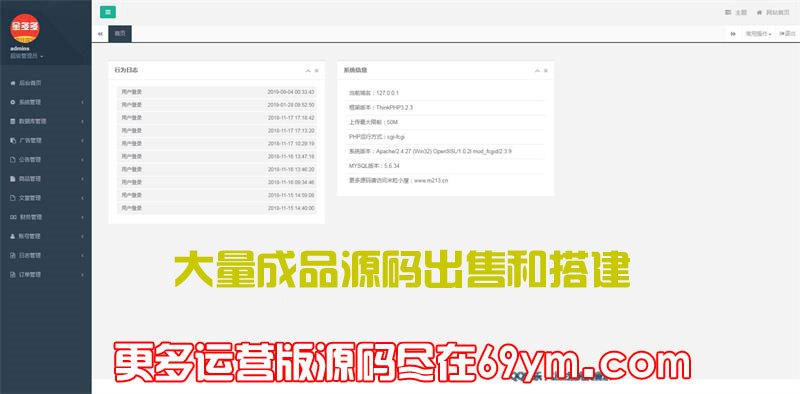Close the 行为日志 panel
Image resolution: width=800 pixels, height=394 pixels.
(x=316, y=70)
